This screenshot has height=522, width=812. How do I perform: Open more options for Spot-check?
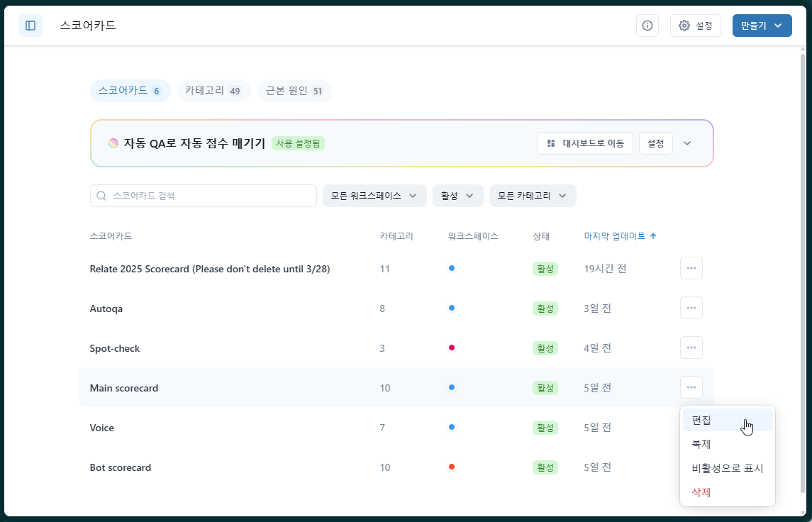[x=691, y=348]
